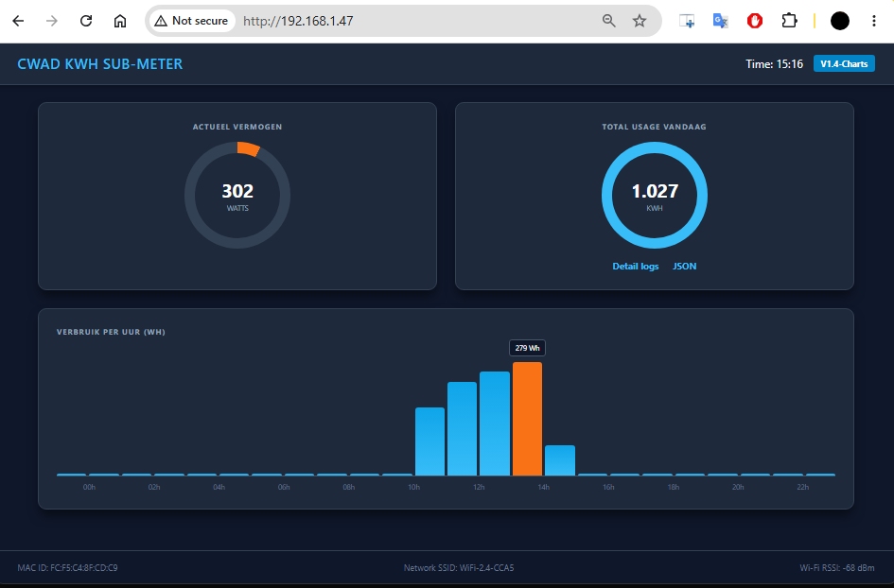Select the orange 13h usage bar
Screen dimensions: 894x588
point(527,419)
